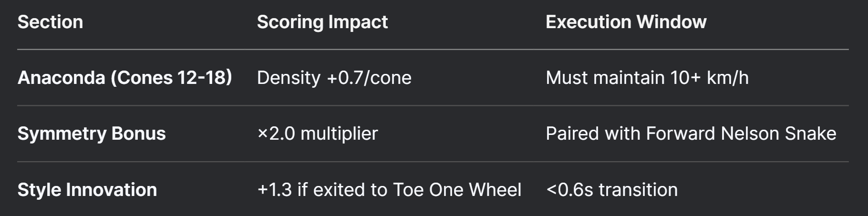Viewport: 868px width, 216px height.
Task: Click the ×2.0 multiplier cell
Action: tap(317, 134)
